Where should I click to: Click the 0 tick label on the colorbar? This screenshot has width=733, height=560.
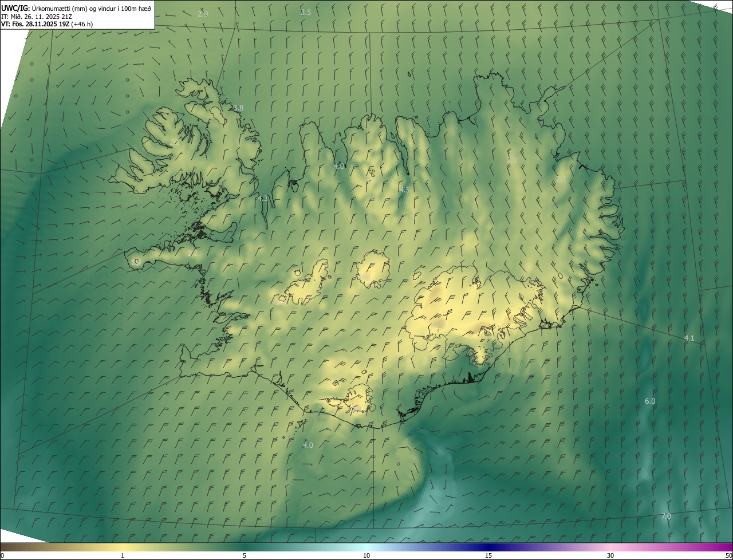2,555
